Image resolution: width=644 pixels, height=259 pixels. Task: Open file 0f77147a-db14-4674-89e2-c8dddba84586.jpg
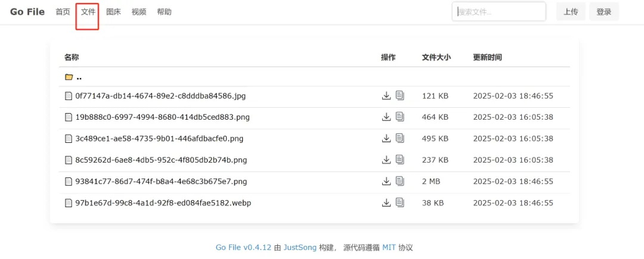click(x=160, y=96)
